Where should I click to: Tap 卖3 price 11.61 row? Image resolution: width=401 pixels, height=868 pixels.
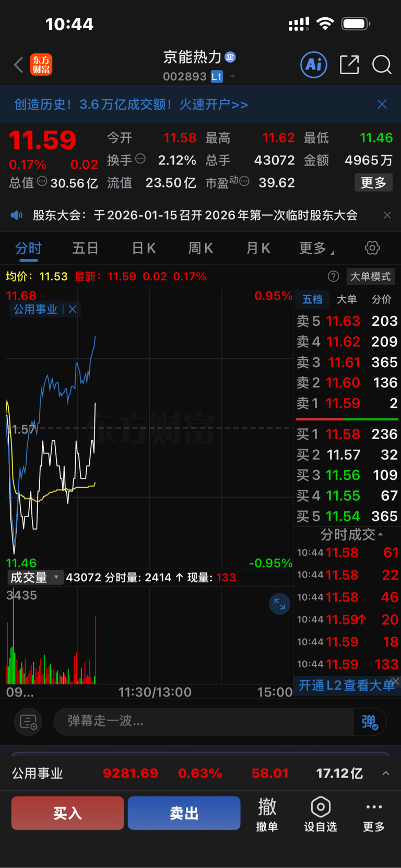(x=347, y=362)
